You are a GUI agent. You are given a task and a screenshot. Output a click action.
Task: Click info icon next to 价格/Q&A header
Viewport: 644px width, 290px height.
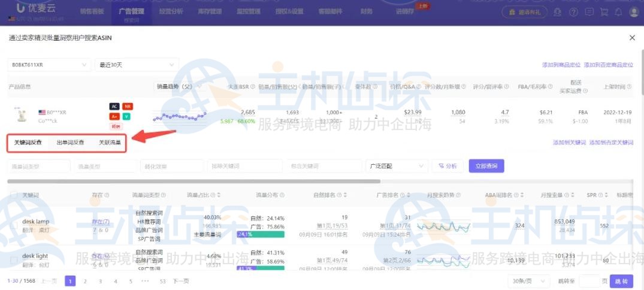(418, 87)
